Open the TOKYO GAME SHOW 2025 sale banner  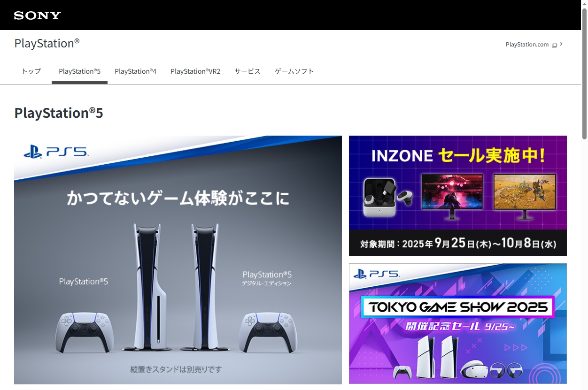coord(458,323)
